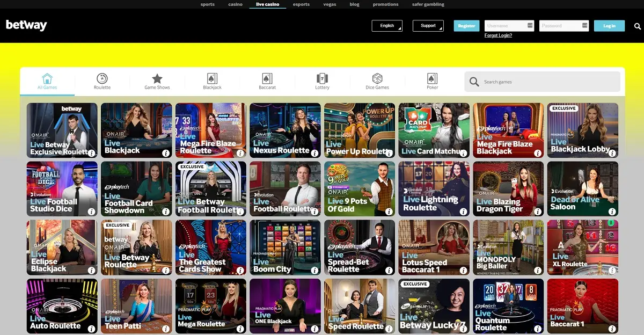The width and height of the screenshot is (644, 335).
Task: Open info icon on Boom City tile
Action: point(314,270)
